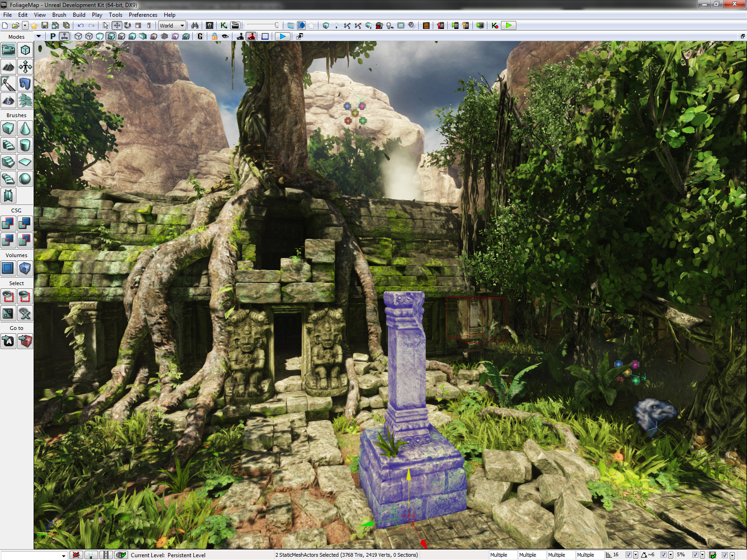Open the World coordinate system dropdown
The width and height of the screenshot is (747, 560).
(172, 26)
